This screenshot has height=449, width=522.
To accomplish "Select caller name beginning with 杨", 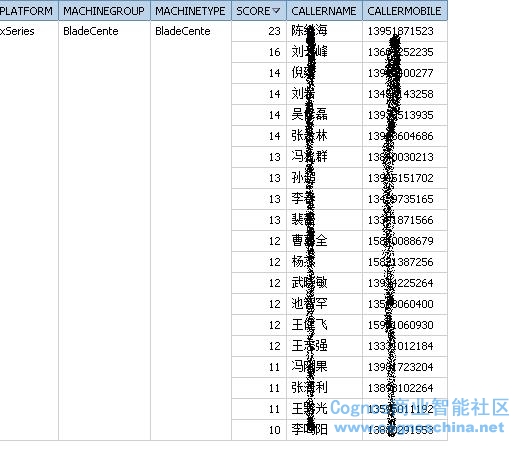I will pyautogui.click(x=303, y=262).
